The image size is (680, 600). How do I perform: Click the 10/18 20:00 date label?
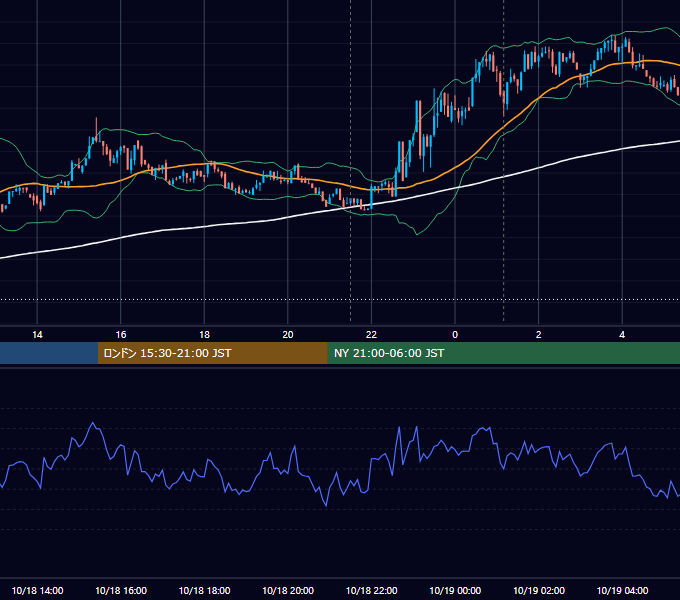288,590
